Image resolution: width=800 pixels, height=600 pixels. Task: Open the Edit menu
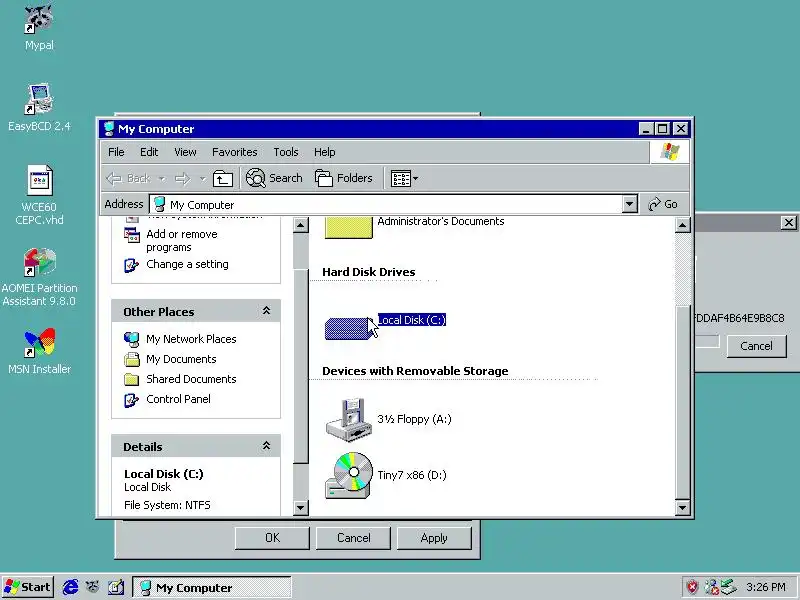pos(149,152)
